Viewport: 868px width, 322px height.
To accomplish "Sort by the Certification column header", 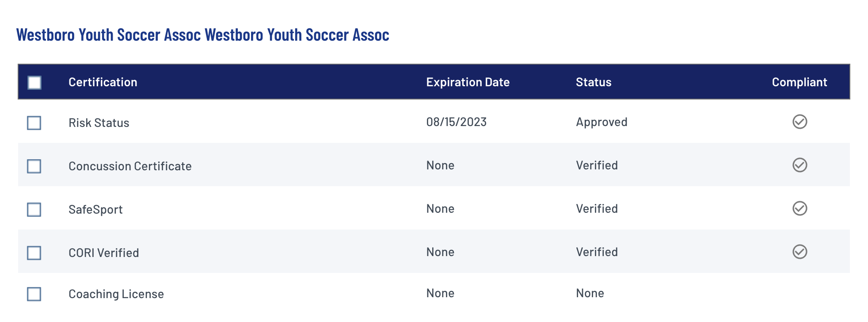I will (103, 82).
